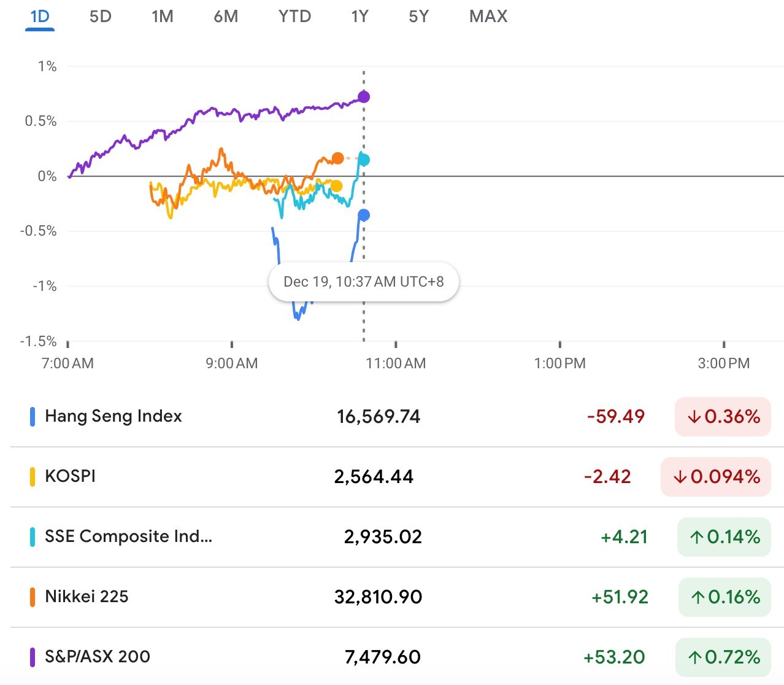This screenshot has width=784, height=685.
Task: Open the 6M time range tab
Action: (x=226, y=16)
